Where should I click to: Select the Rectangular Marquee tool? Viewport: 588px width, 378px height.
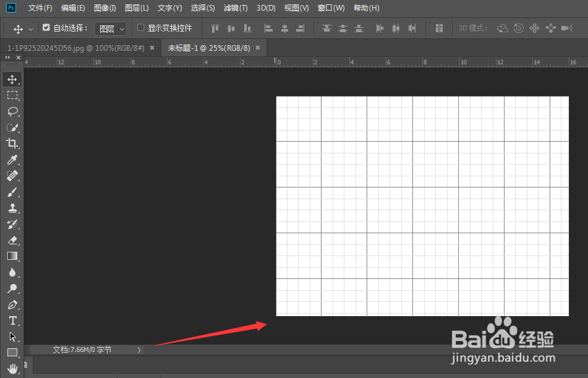[x=12, y=95]
